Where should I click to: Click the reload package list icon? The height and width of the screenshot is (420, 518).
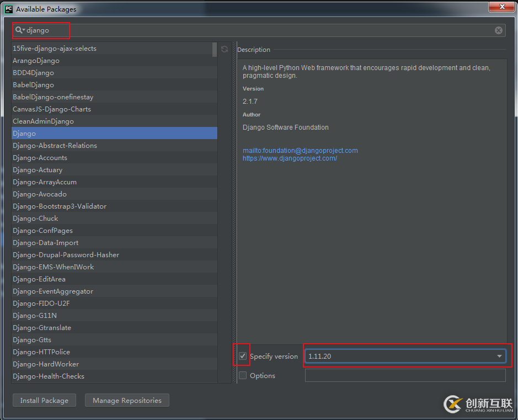pos(225,49)
